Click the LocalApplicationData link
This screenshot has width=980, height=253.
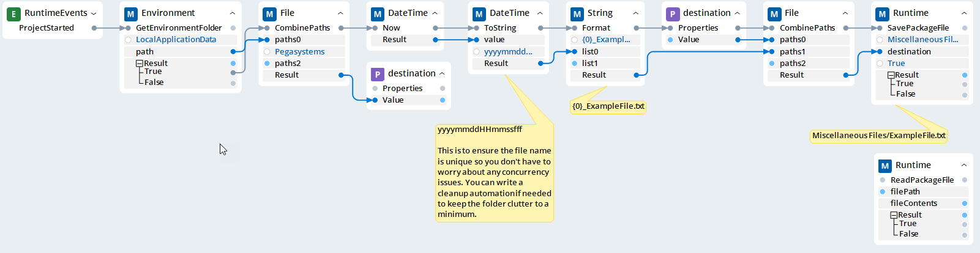click(176, 40)
